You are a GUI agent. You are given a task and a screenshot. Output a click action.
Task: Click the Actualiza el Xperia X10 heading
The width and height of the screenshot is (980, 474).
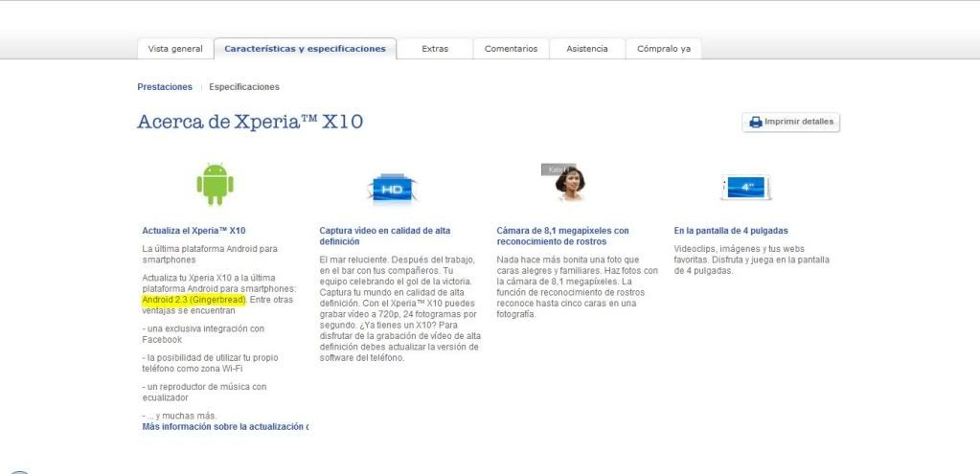(194, 231)
